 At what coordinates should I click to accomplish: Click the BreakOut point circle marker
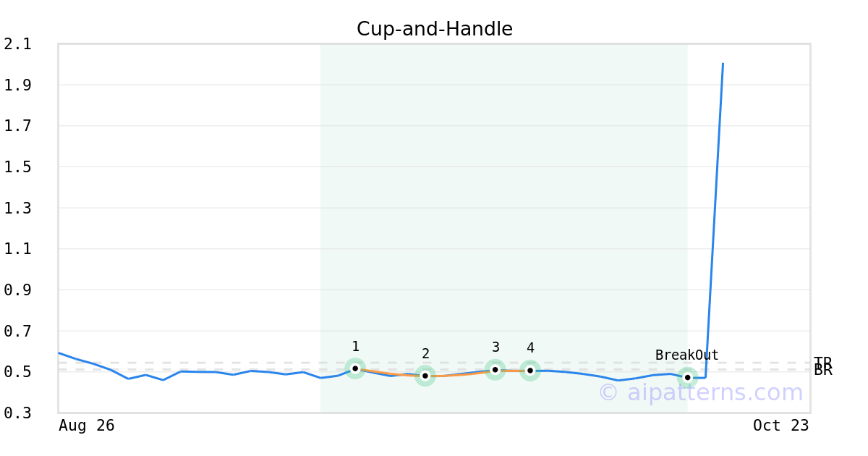point(687,377)
